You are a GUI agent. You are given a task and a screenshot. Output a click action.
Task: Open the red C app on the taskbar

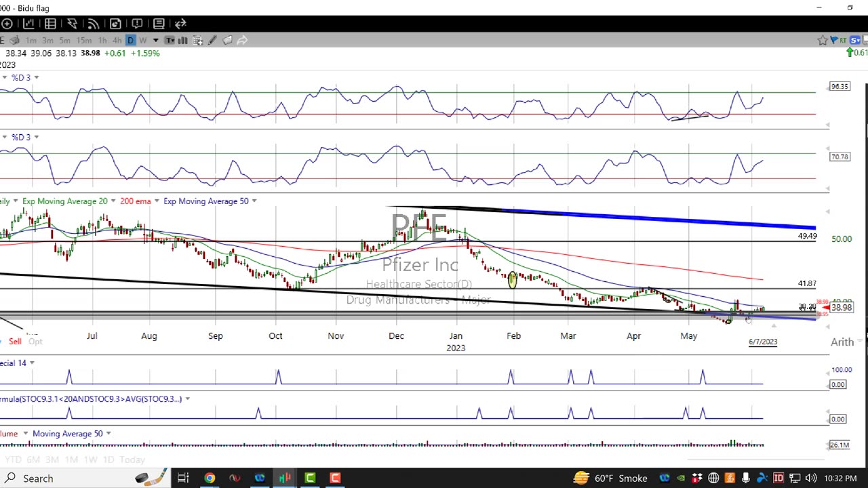tap(335, 479)
